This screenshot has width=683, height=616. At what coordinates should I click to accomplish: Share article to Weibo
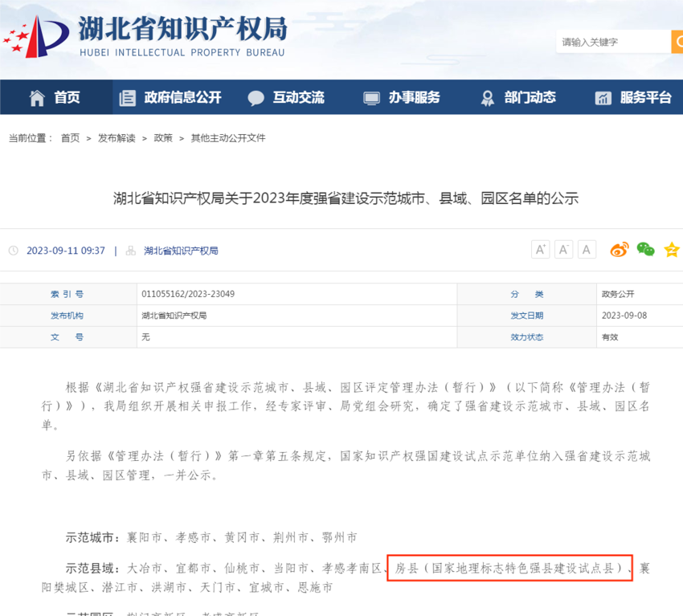(x=620, y=250)
